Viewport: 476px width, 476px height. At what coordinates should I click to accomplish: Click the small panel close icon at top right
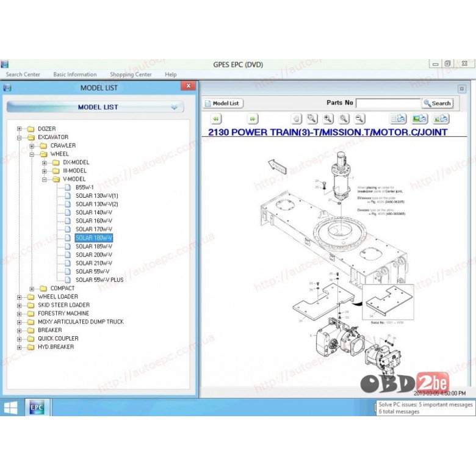click(462, 88)
